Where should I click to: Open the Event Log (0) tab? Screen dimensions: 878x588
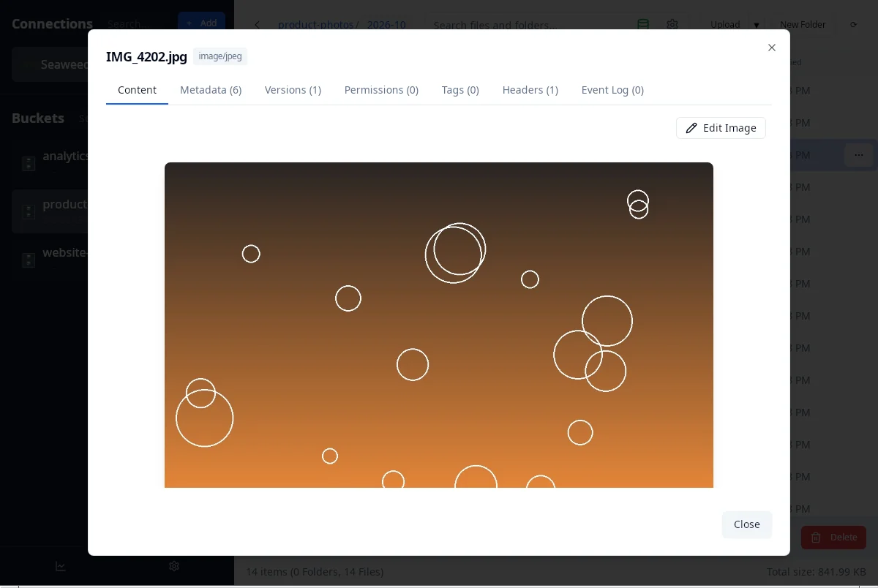click(x=612, y=90)
